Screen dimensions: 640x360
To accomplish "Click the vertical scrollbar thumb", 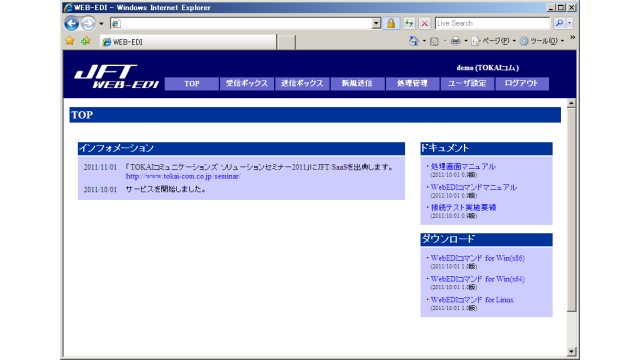I will click(x=571, y=209).
